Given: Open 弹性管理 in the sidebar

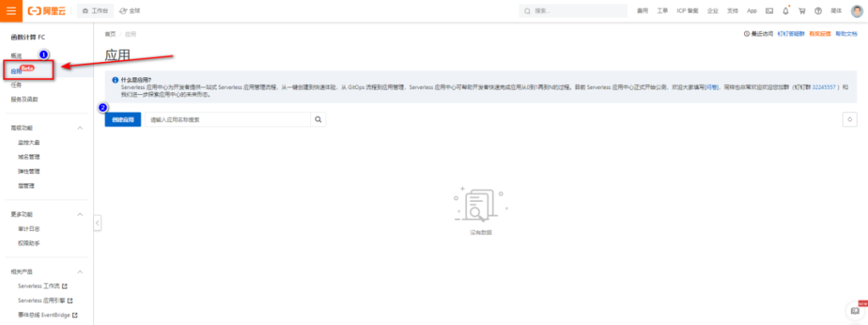Looking at the screenshot, I should click(29, 171).
